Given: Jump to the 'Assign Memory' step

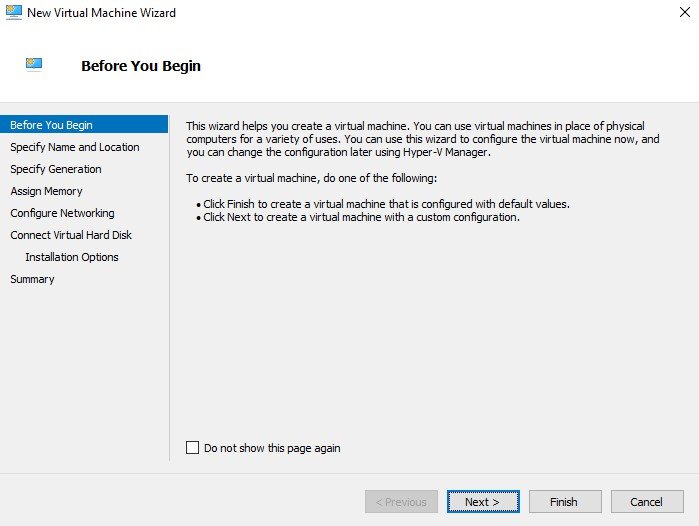Looking at the screenshot, I should point(46,191).
